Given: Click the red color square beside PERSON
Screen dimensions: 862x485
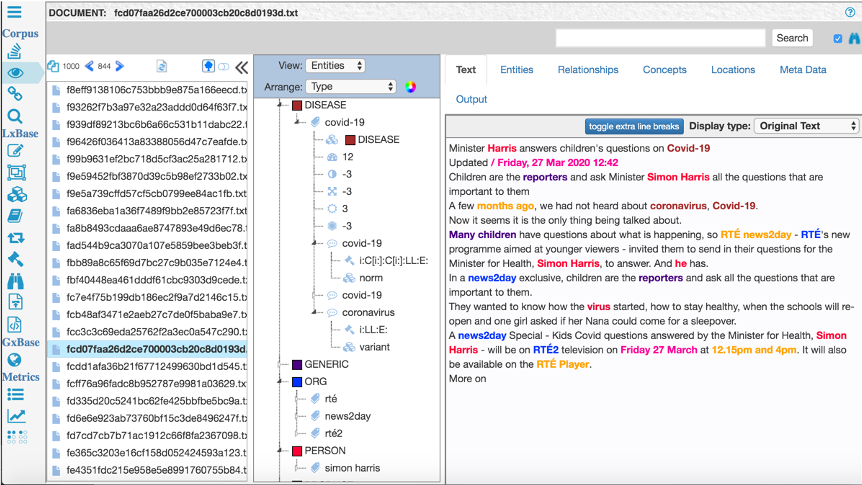Looking at the screenshot, I should (297, 451).
